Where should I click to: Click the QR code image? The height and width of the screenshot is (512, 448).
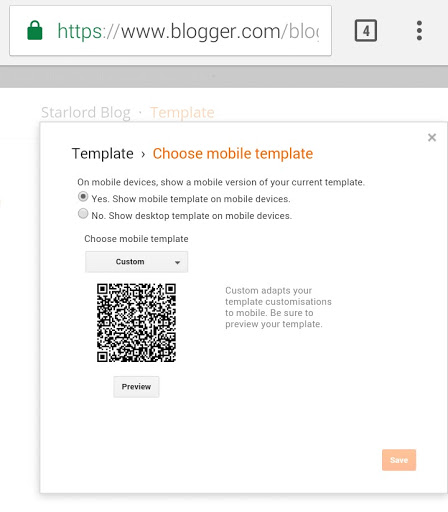pyautogui.click(x=136, y=323)
